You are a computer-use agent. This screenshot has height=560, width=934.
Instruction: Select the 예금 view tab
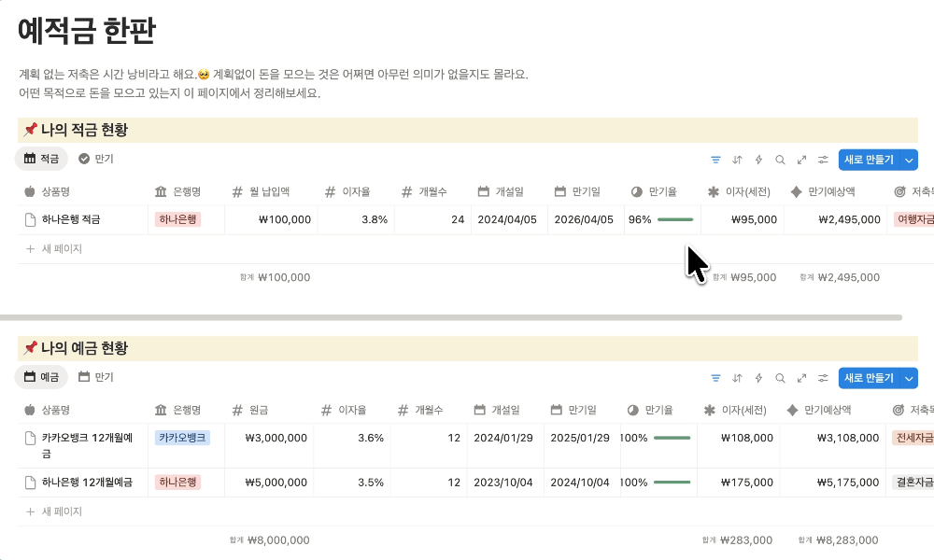(x=42, y=377)
